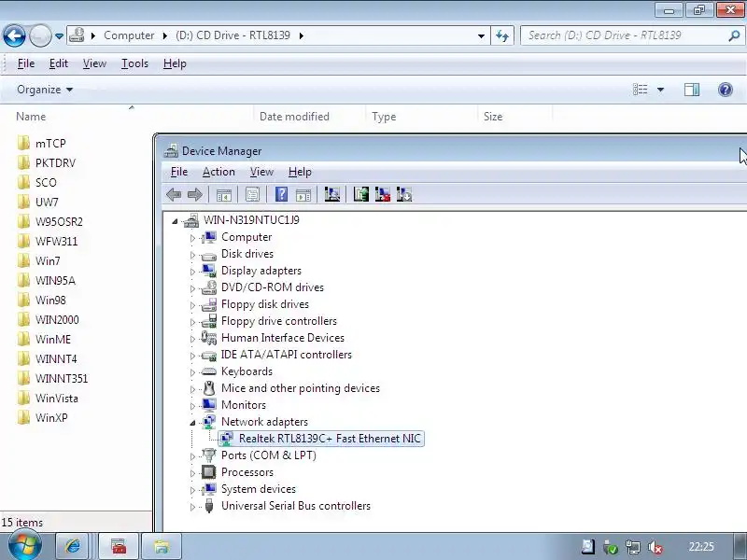Open Device Manager File menu

179,172
